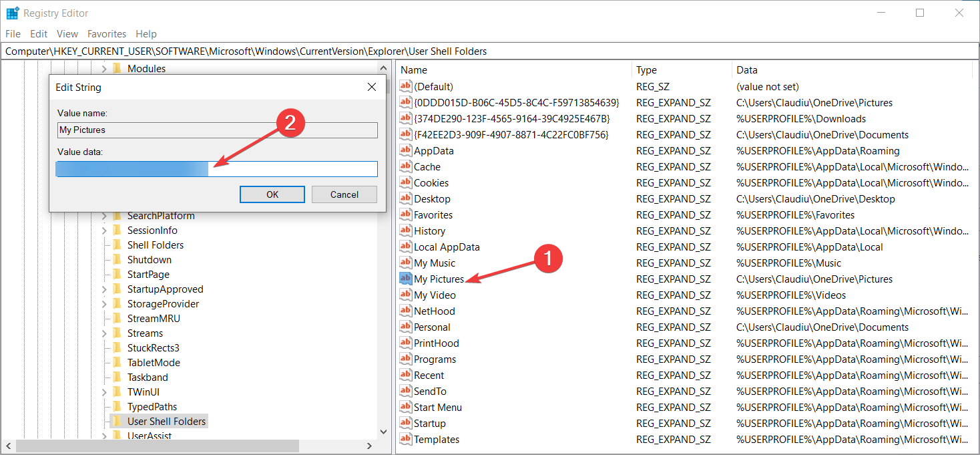Image resolution: width=980 pixels, height=455 pixels.
Task: Select the StartPage tree item
Action: tap(148, 275)
